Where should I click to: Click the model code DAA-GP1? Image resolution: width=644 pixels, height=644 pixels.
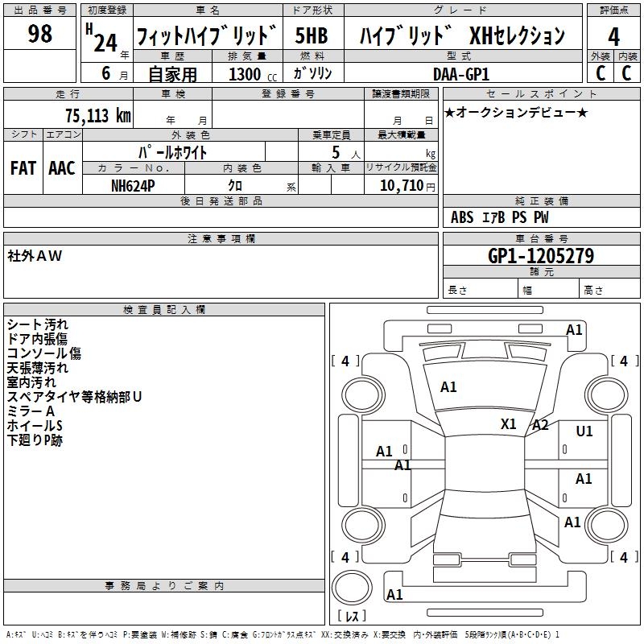pos(461,74)
